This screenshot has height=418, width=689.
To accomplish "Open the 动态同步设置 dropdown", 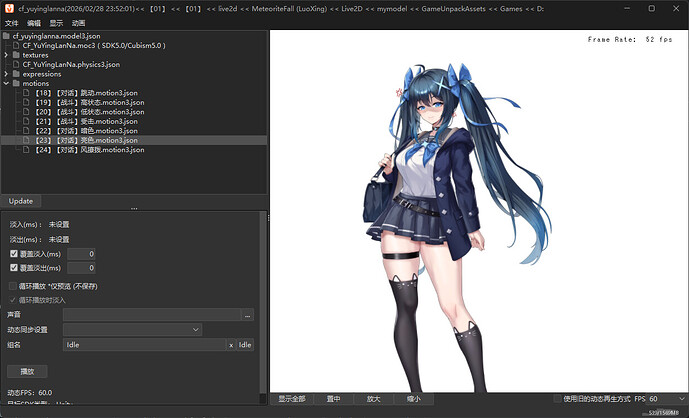I will 132,329.
